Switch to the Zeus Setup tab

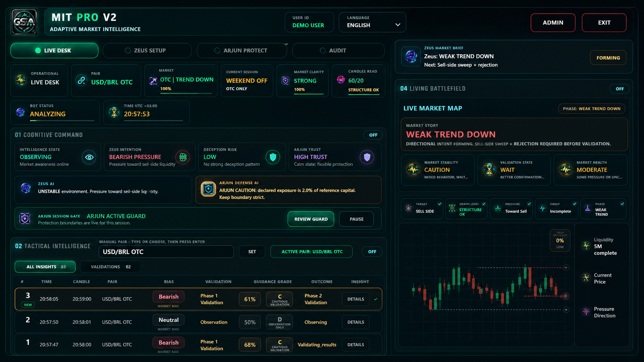147,50
